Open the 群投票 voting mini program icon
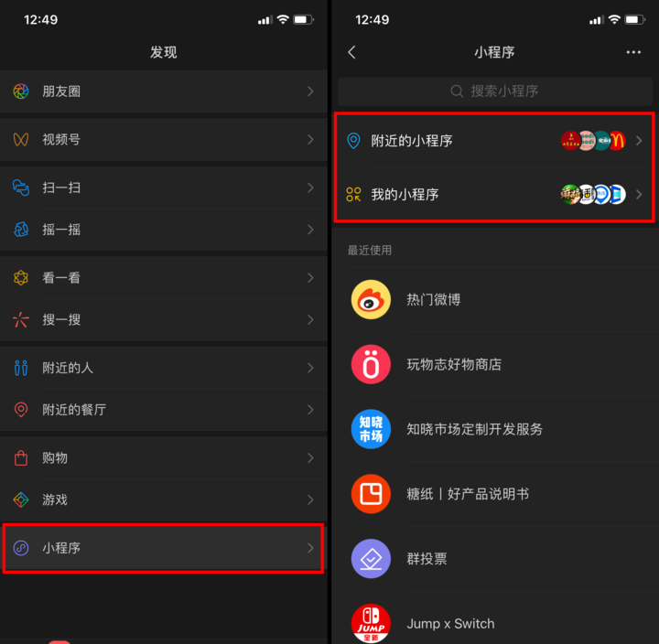This screenshot has width=659, height=644. (371, 559)
